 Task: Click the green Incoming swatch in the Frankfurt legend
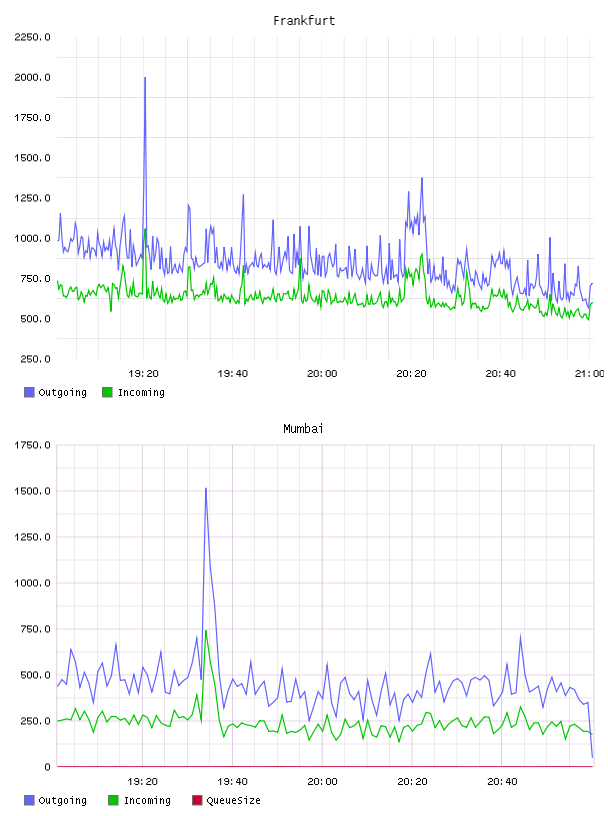click(x=107, y=392)
